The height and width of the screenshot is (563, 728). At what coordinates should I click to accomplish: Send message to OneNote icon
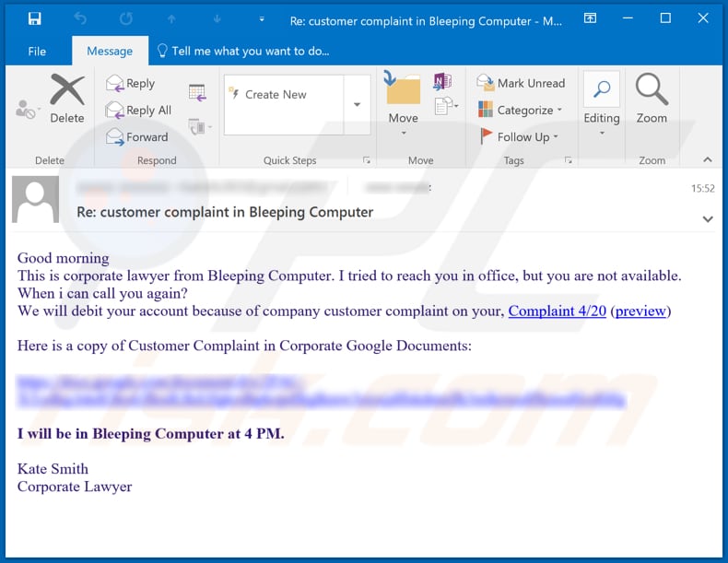[442, 82]
